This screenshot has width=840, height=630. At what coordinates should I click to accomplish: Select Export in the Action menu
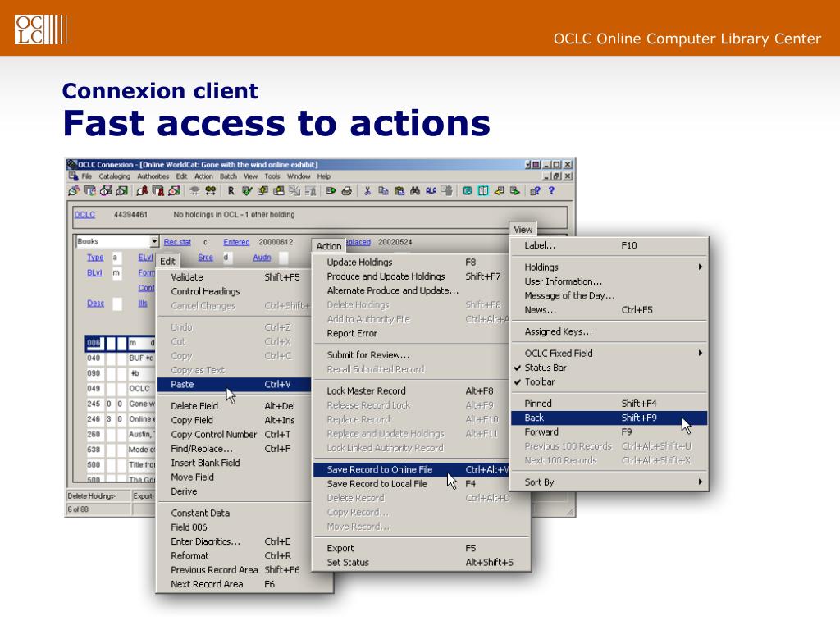click(x=421, y=548)
